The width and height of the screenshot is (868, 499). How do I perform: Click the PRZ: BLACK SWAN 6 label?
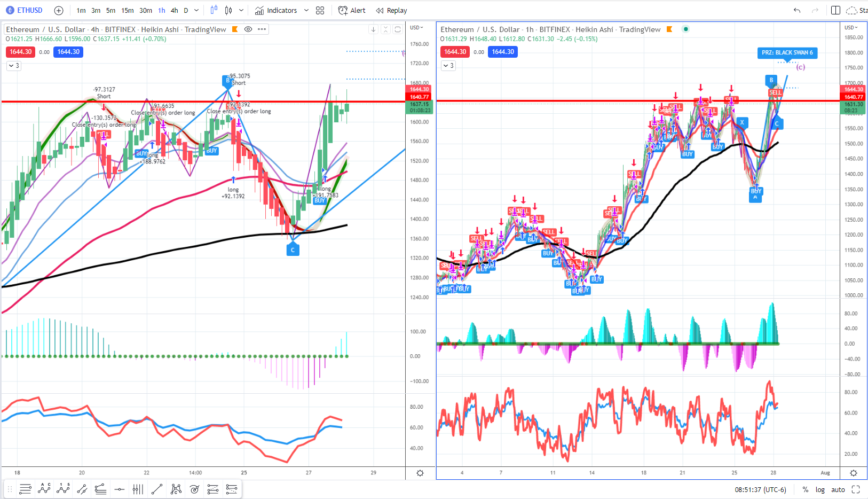(x=787, y=52)
